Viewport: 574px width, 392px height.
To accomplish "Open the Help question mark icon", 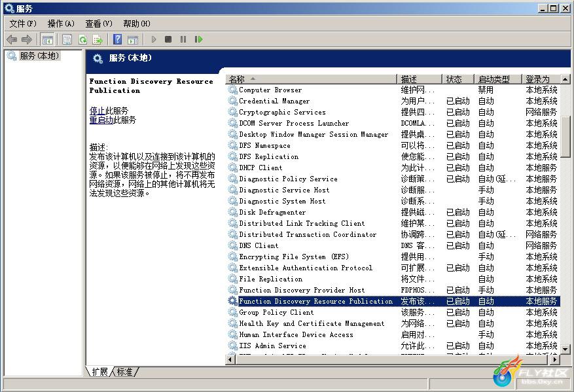I will 118,39.
